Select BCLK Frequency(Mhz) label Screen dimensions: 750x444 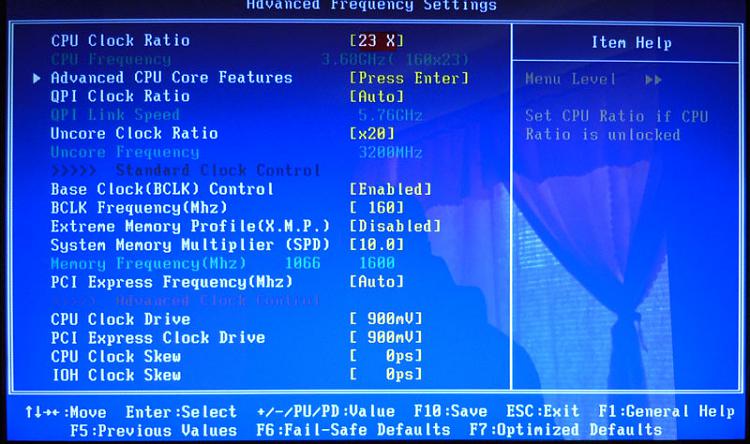pyautogui.click(x=139, y=208)
